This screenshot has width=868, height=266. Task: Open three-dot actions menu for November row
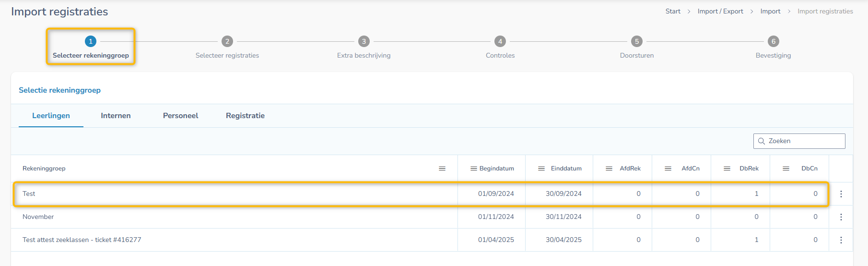[841, 217]
